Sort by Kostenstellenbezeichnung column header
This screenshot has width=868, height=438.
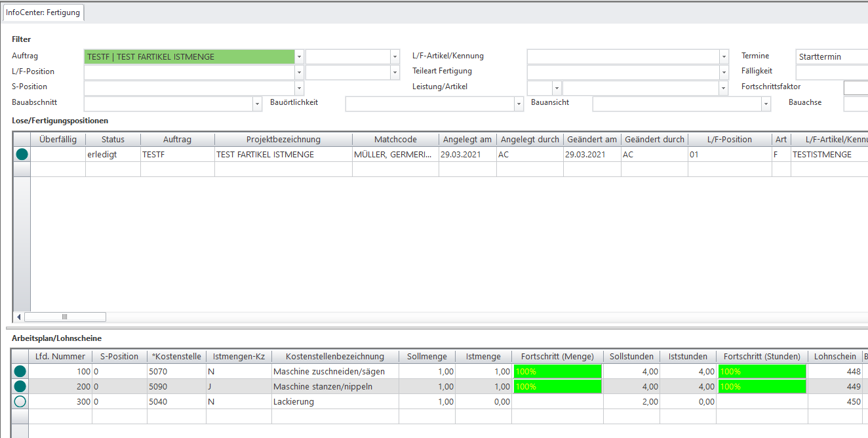pyautogui.click(x=334, y=356)
